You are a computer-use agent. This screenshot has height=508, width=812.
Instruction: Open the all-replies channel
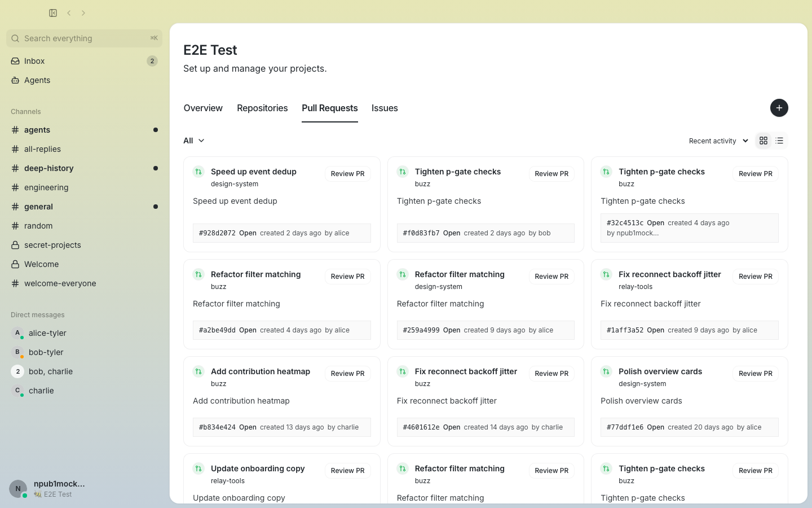pyautogui.click(x=84, y=149)
